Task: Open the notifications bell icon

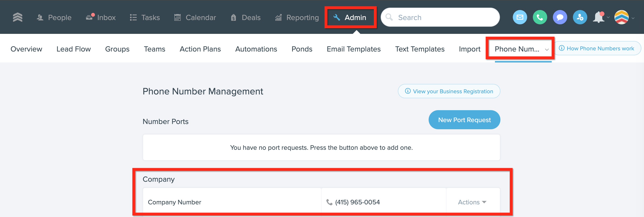Action: coord(599,17)
